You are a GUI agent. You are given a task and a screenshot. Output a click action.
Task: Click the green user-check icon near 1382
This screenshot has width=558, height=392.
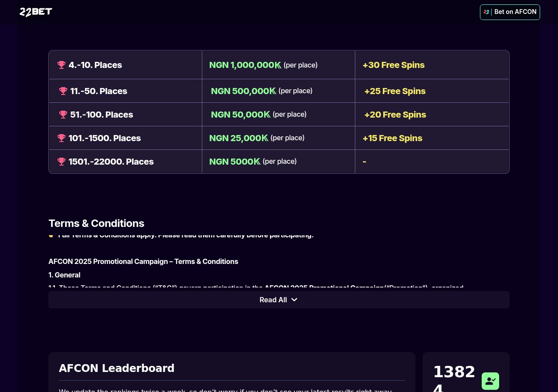[x=490, y=381]
